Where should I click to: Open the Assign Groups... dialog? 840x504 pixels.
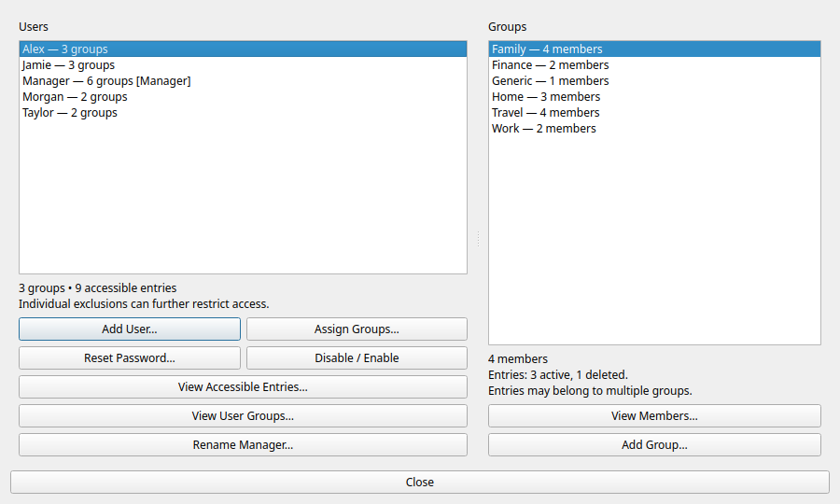[357, 329]
